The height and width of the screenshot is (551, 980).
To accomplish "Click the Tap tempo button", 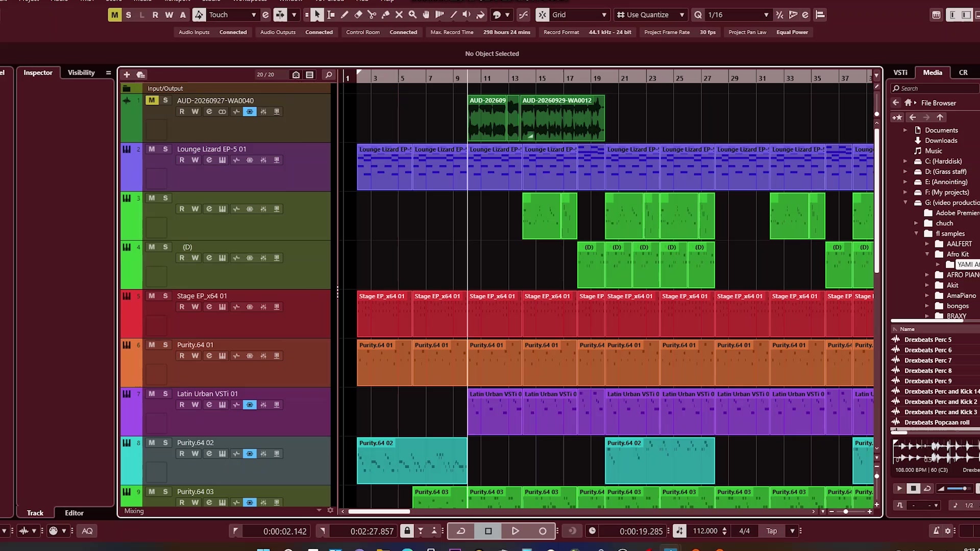I will (x=771, y=531).
